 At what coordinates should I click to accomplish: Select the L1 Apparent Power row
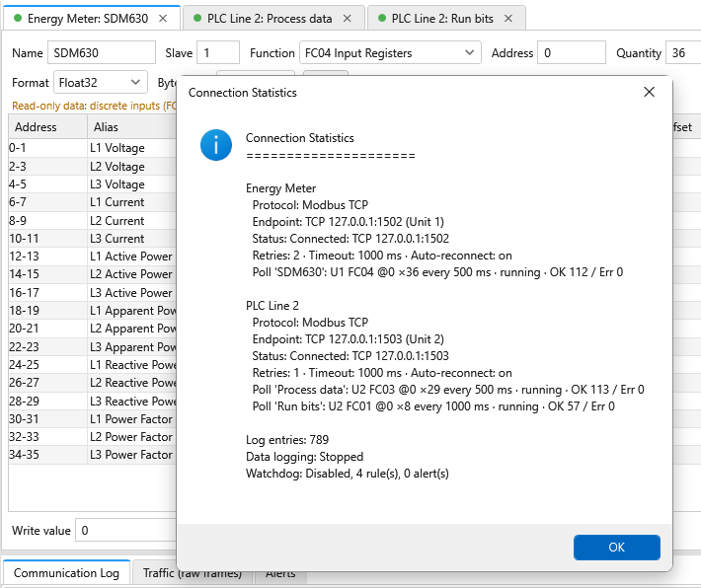tap(93, 311)
